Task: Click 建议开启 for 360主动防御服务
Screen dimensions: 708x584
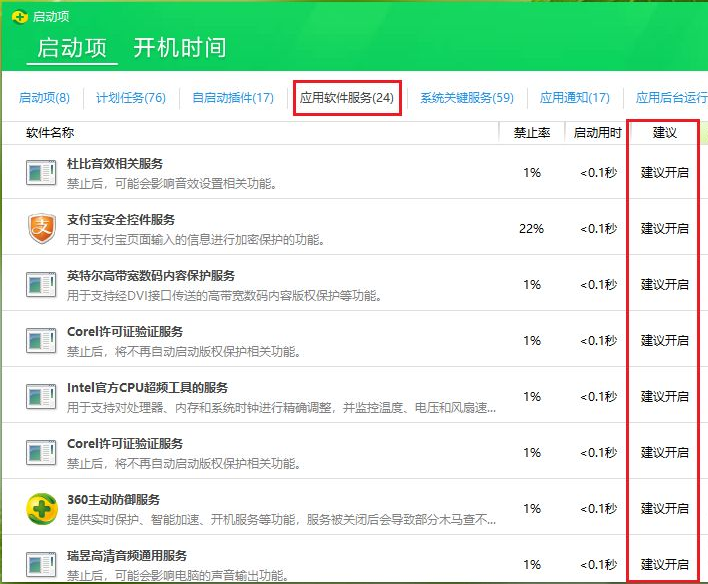Action: tap(664, 509)
